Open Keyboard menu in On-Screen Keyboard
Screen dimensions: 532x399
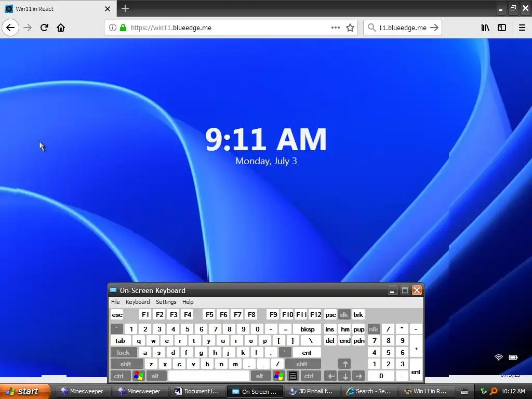tap(137, 302)
